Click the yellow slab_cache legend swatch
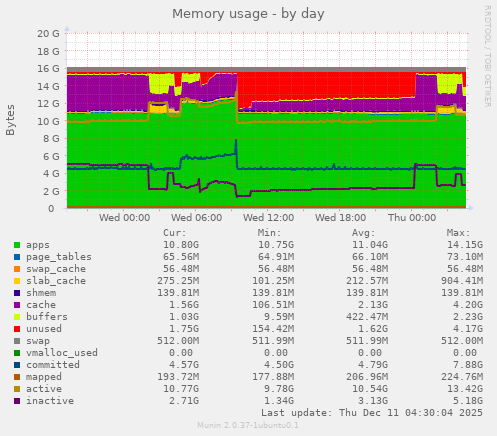 click(17, 281)
